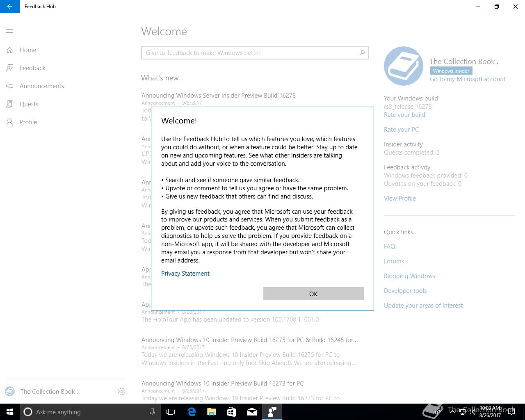Click the Profile person icon
The image size is (525, 420).
(x=10, y=122)
